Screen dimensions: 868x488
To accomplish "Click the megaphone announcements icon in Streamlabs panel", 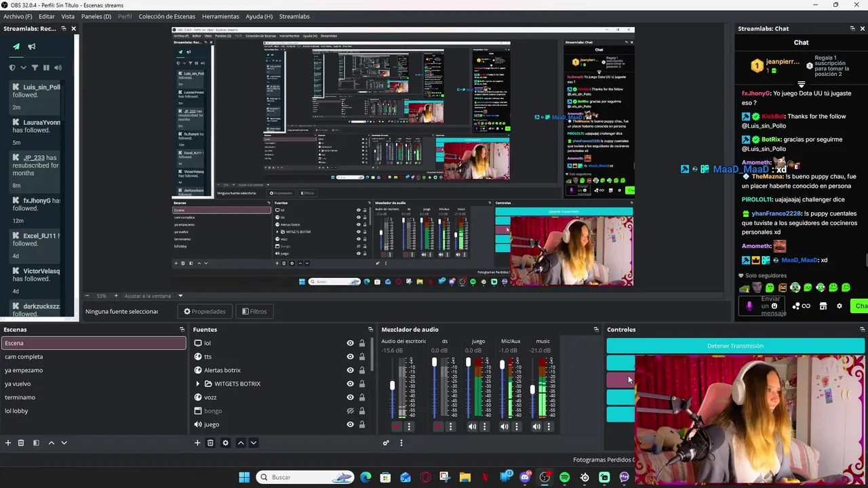I will pos(32,47).
